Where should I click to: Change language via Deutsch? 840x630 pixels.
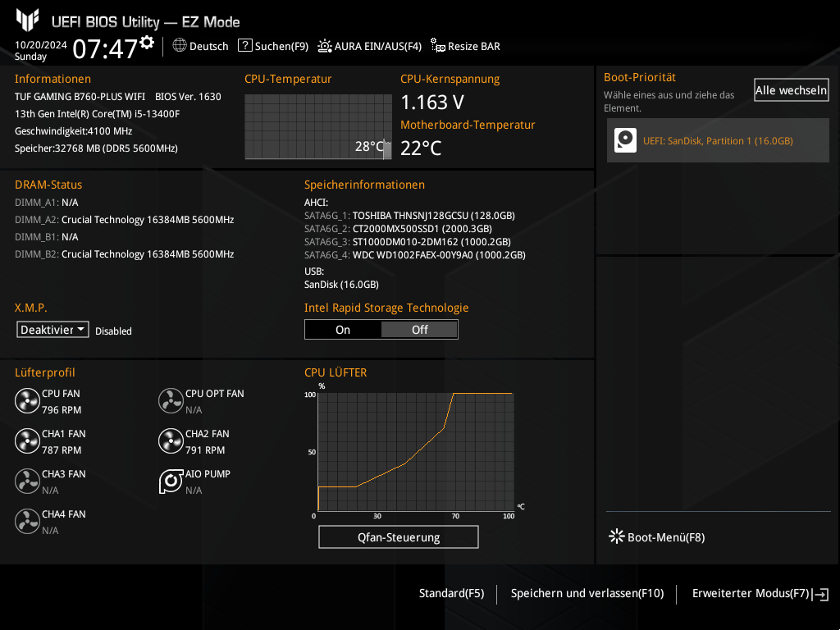(x=208, y=46)
